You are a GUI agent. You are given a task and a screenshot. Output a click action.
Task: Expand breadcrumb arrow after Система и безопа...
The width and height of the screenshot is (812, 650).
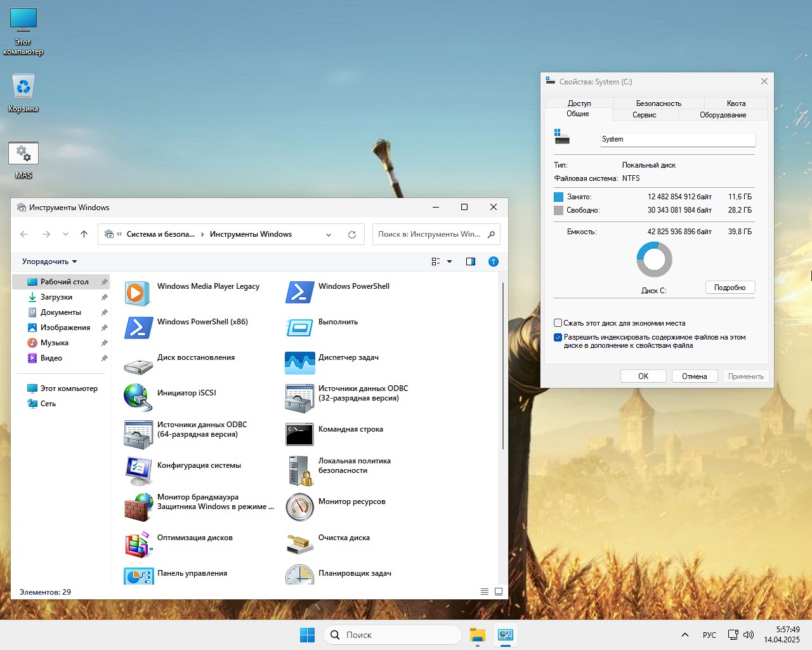tap(202, 234)
